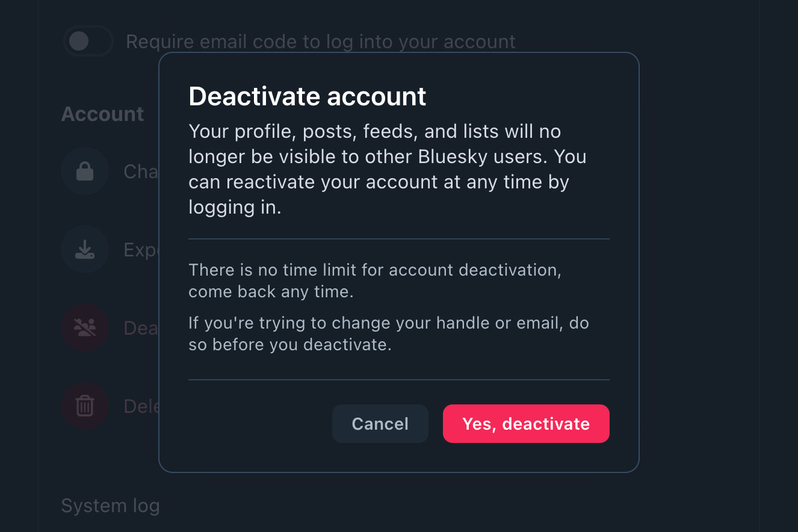Click the divider line below the description paragraph
Viewport: 798px width, 532px height.
(x=398, y=239)
